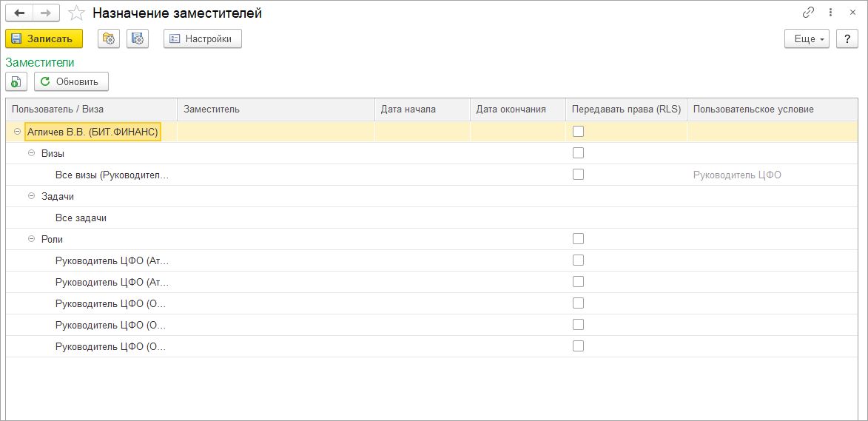Click the document with gear icon button
This screenshot has height=421, width=868.
(x=138, y=39)
